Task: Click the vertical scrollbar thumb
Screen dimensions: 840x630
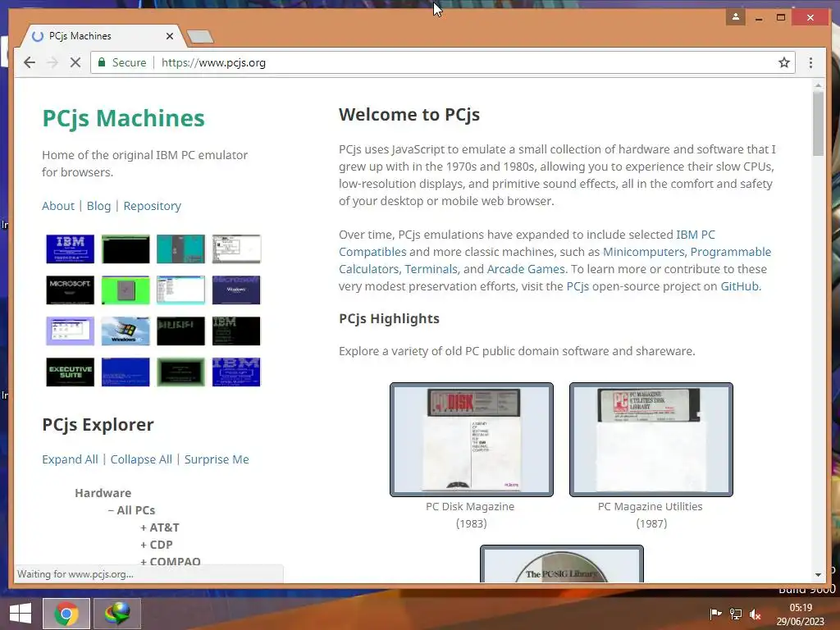Action: pos(818,123)
